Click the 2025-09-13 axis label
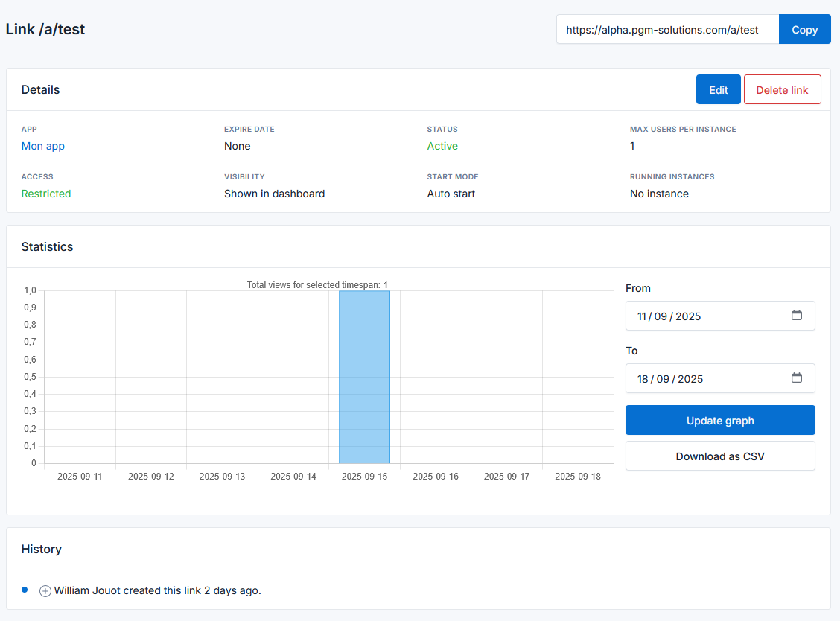 [x=223, y=477]
